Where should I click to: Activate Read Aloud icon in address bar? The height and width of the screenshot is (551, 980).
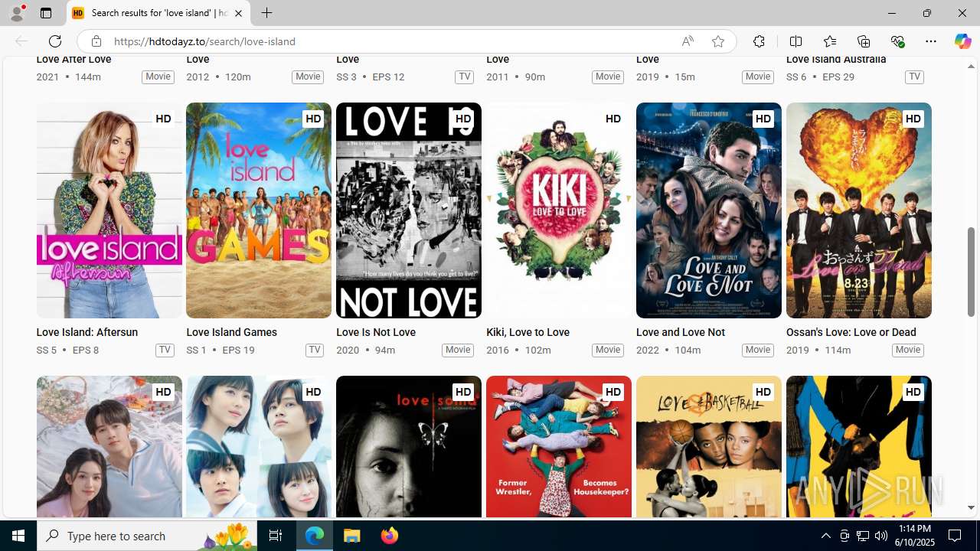click(688, 41)
